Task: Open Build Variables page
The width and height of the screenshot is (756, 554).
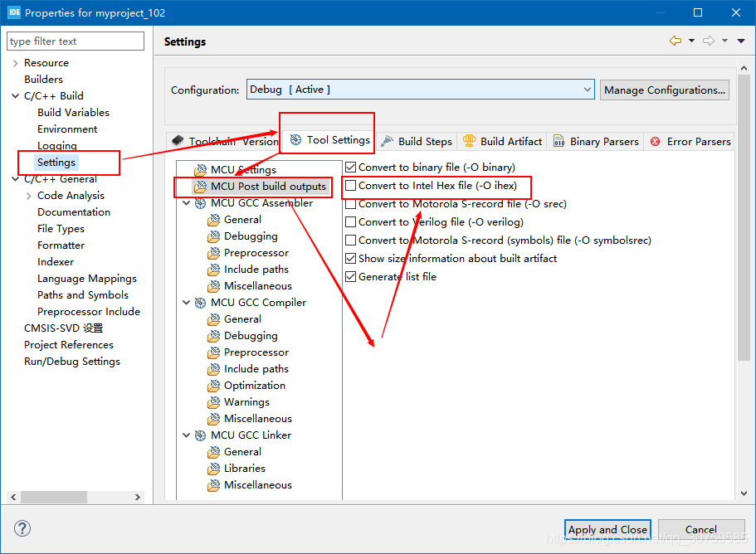Action: (x=73, y=113)
